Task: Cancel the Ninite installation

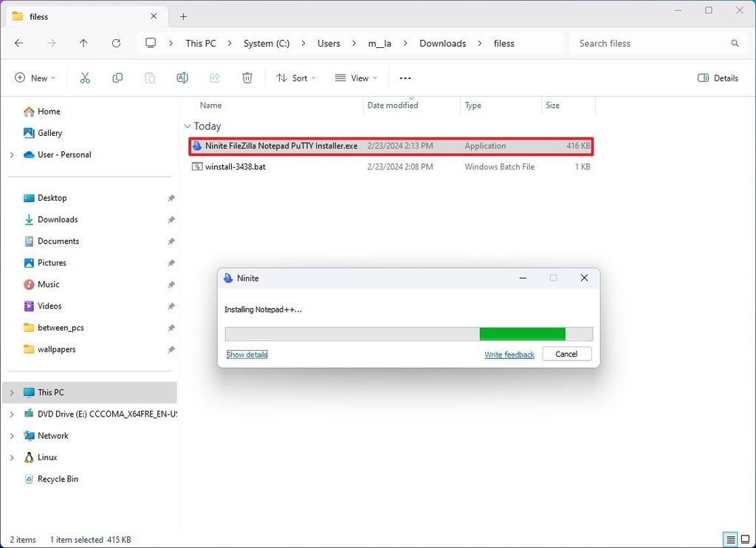Action: [566, 354]
